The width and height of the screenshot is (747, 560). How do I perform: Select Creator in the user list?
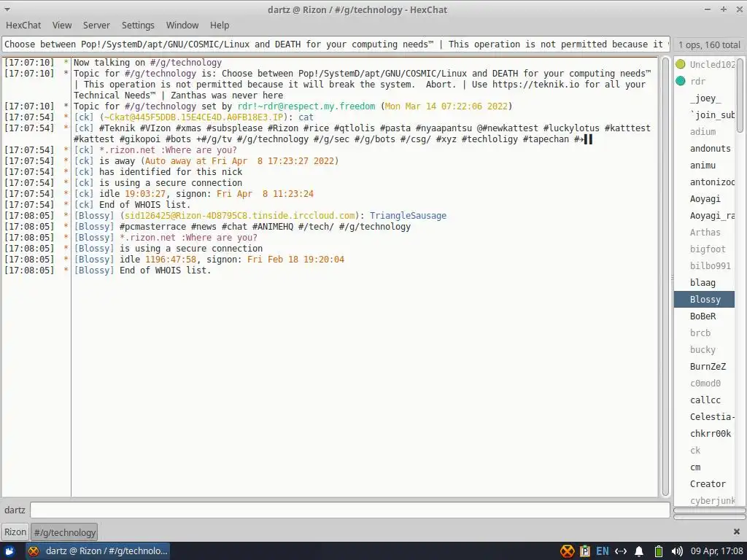[705, 484]
